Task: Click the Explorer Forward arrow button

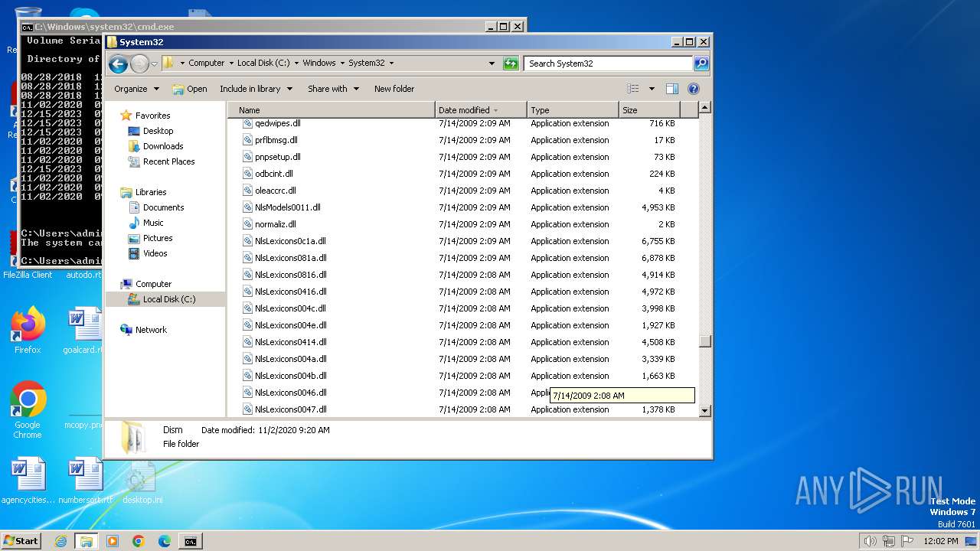Action: [139, 64]
